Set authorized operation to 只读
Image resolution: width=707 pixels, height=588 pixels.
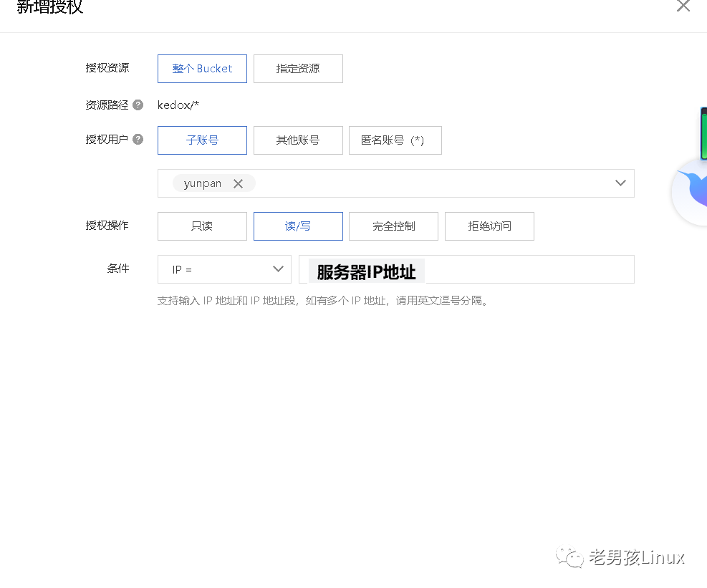click(202, 226)
